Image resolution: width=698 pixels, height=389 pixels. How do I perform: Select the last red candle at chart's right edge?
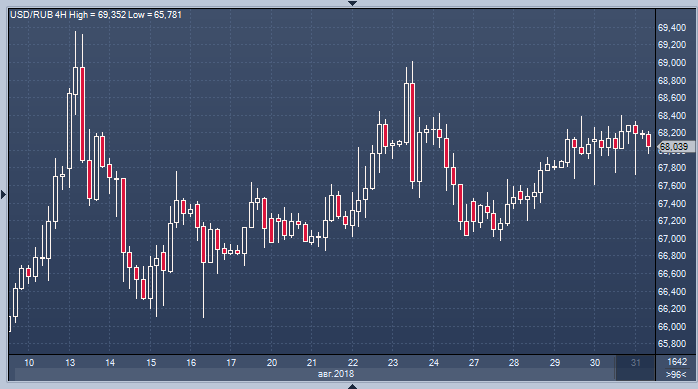(x=649, y=141)
